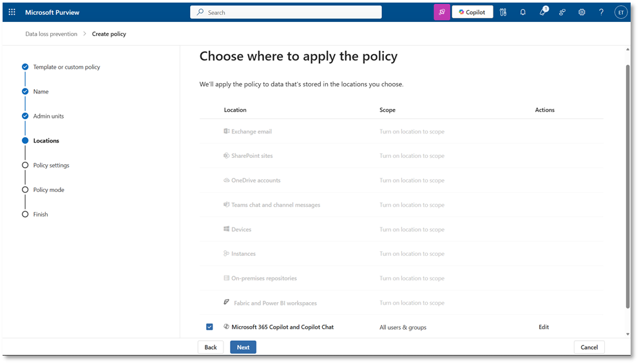
Task: Open the Copilot button
Action: click(472, 12)
